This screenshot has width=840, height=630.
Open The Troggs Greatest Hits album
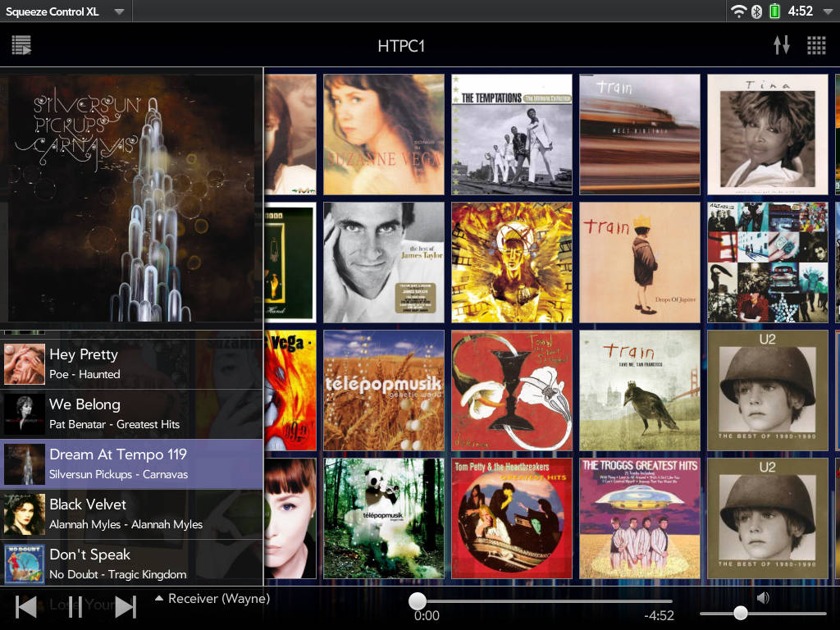coord(640,518)
